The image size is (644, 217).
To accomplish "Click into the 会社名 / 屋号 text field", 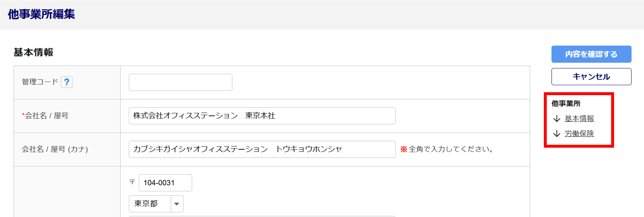I will point(262,116).
